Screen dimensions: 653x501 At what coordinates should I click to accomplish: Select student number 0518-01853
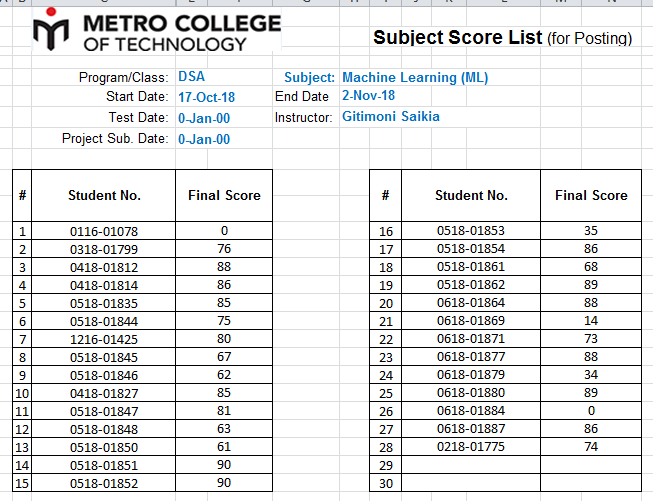click(x=471, y=231)
